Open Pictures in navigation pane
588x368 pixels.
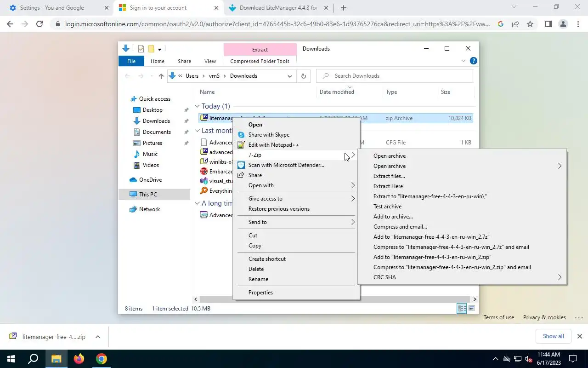click(x=153, y=143)
